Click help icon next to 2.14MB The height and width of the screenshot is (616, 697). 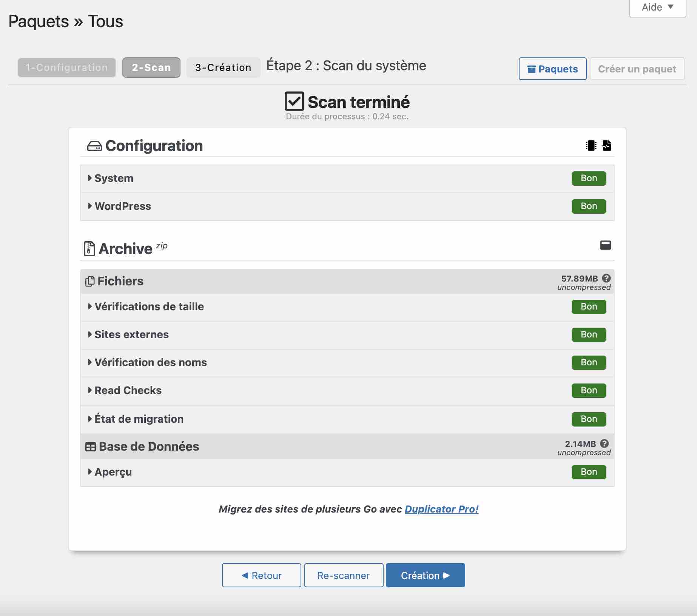pyautogui.click(x=604, y=444)
